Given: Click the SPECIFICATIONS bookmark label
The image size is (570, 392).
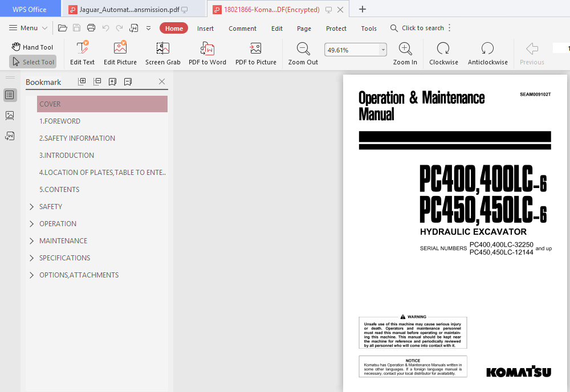Looking at the screenshot, I should [x=65, y=258].
